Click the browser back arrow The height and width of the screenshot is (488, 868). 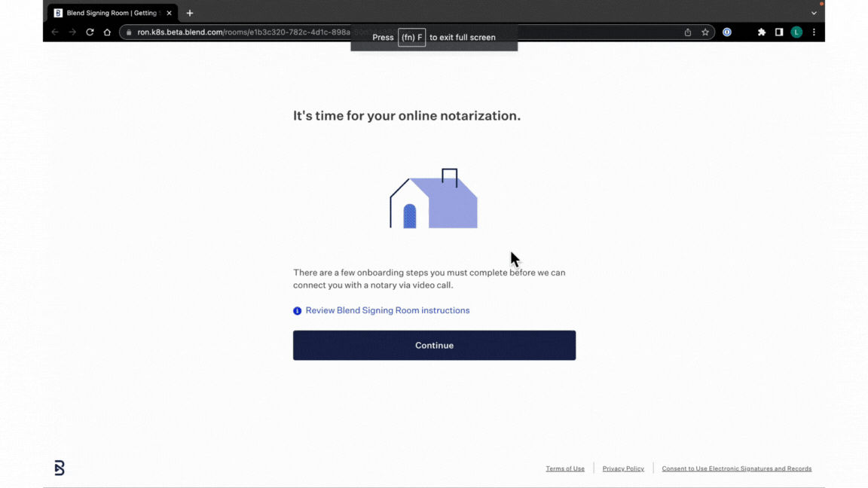pos(55,32)
